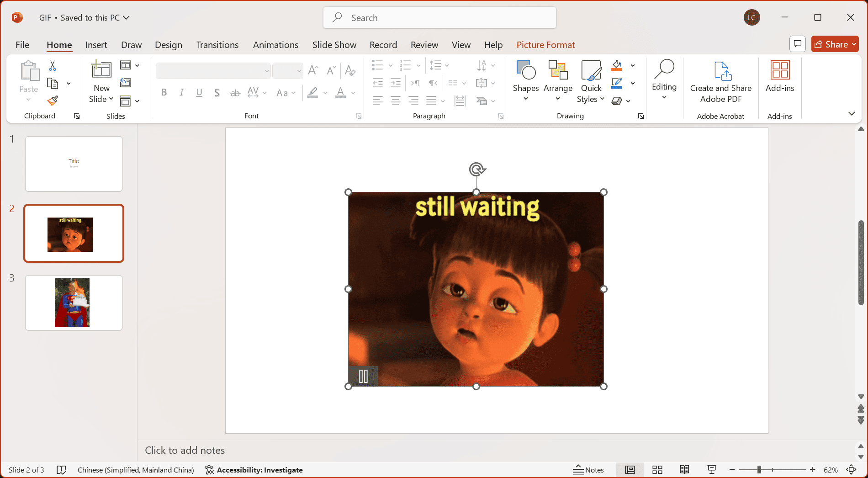Screen dimensions: 868x478
Task: Click Chinese (Simplified, Mainland China) language
Action: click(x=136, y=470)
